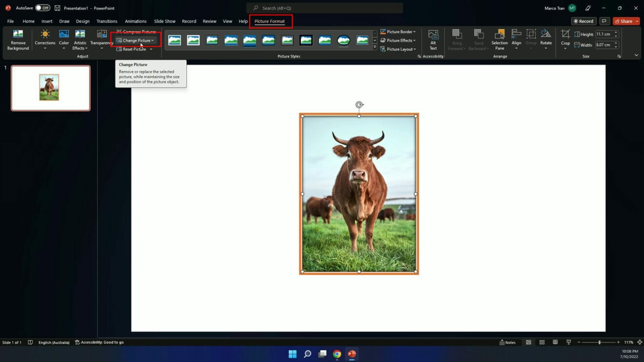644x362 pixels.
Task: Switch to the Picture Format tab
Action: pos(271,21)
